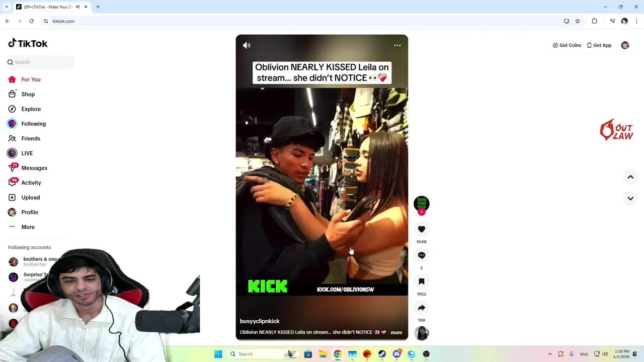
Task: Focus the TikTok search field
Action: pyautogui.click(x=41, y=62)
